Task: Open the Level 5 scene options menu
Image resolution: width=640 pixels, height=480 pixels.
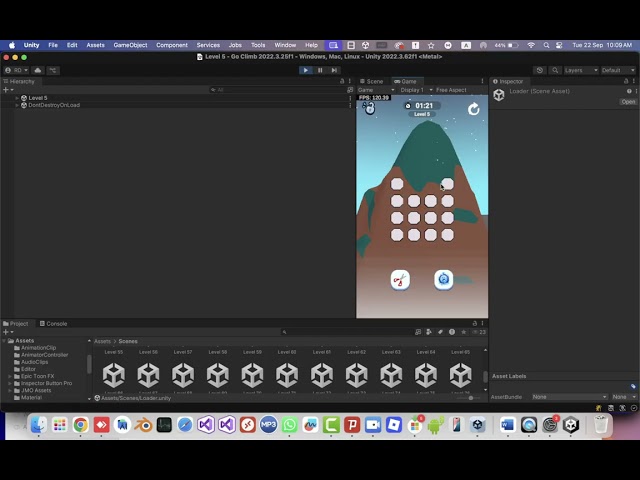Action: pyautogui.click(x=350, y=98)
